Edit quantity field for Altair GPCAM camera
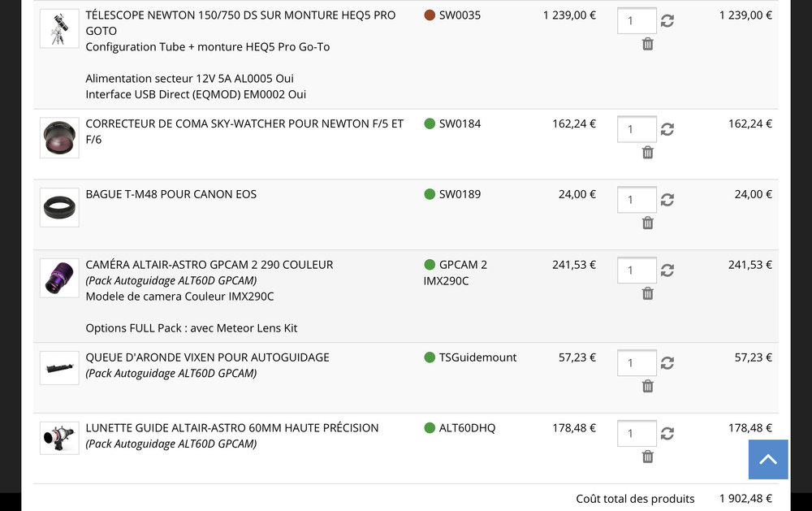This screenshot has width=812, height=511. 637,271
